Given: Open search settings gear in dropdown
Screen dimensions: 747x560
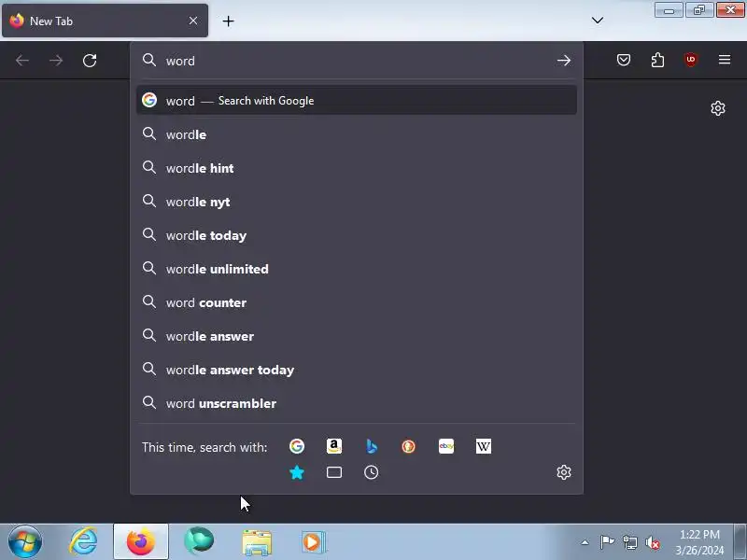Looking at the screenshot, I should (x=564, y=472).
